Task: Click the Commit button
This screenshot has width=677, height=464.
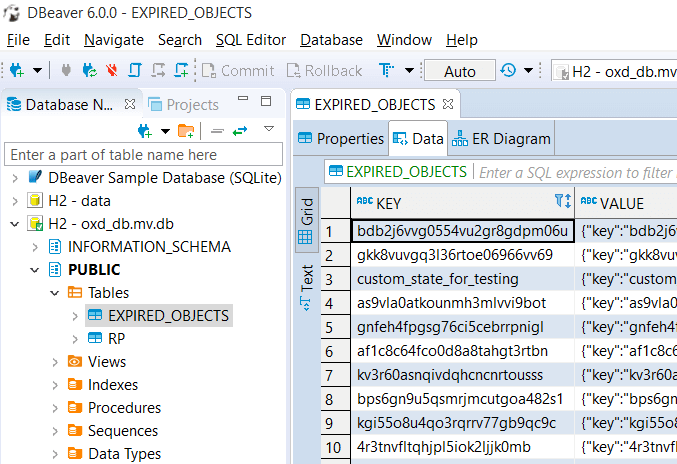Action: [238, 70]
